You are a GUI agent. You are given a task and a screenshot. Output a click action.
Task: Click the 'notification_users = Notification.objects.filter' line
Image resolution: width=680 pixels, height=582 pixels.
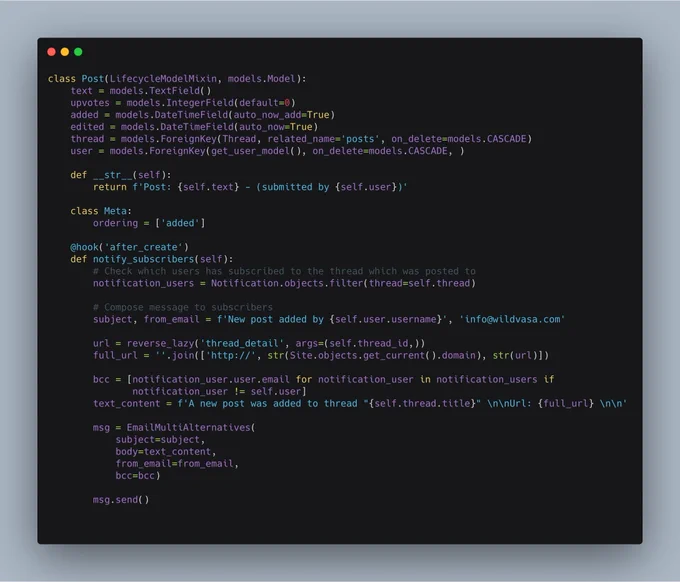[284, 283]
